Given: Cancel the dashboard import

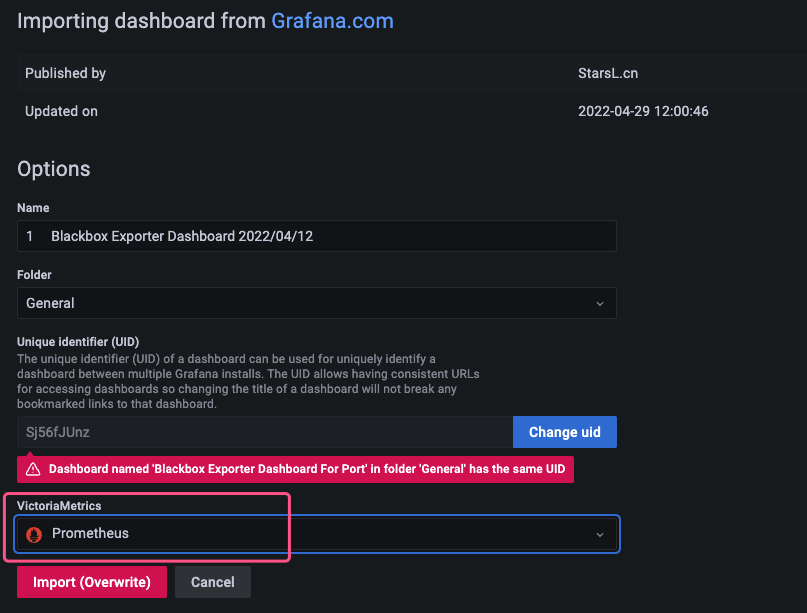Looking at the screenshot, I should tap(213, 582).
